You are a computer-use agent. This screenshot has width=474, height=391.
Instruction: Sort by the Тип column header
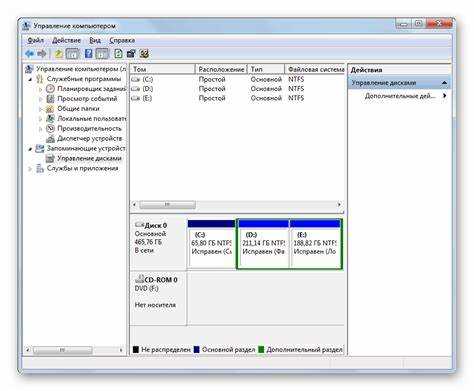(266, 69)
